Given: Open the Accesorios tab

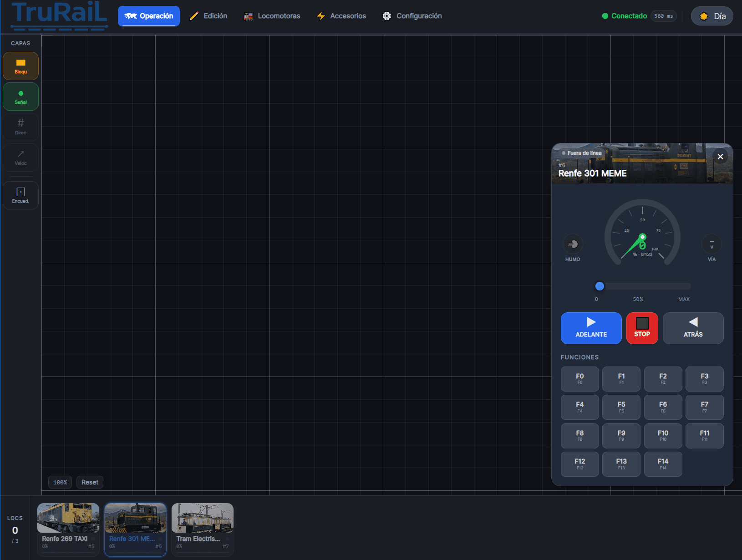Looking at the screenshot, I should click(x=341, y=16).
